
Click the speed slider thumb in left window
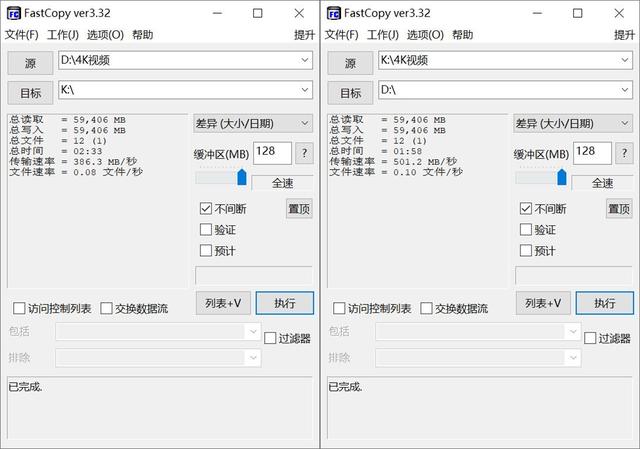click(x=242, y=177)
